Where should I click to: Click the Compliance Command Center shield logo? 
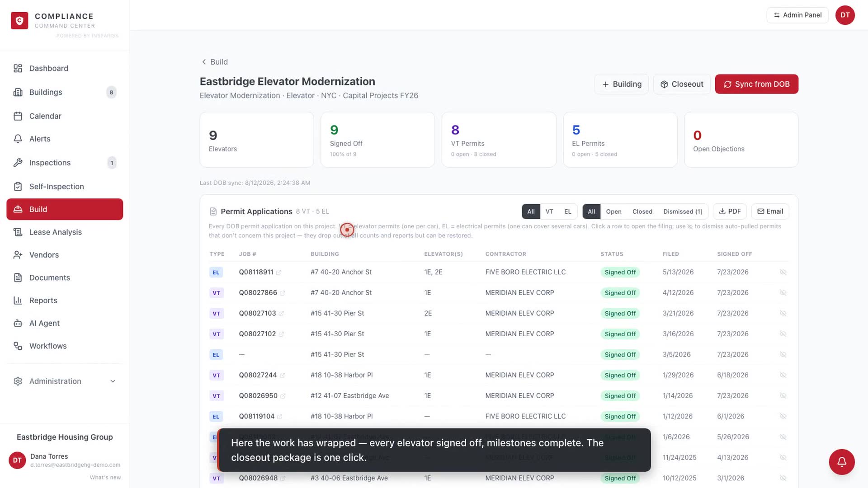[19, 20]
